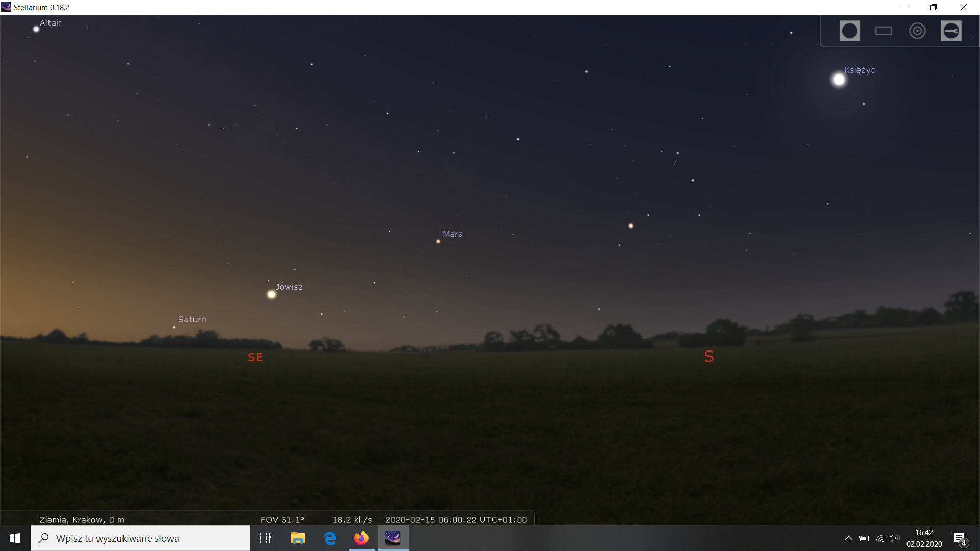980x551 pixels.
Task: Select the Moon labeled Księżyc
Action: click(839, 80)
